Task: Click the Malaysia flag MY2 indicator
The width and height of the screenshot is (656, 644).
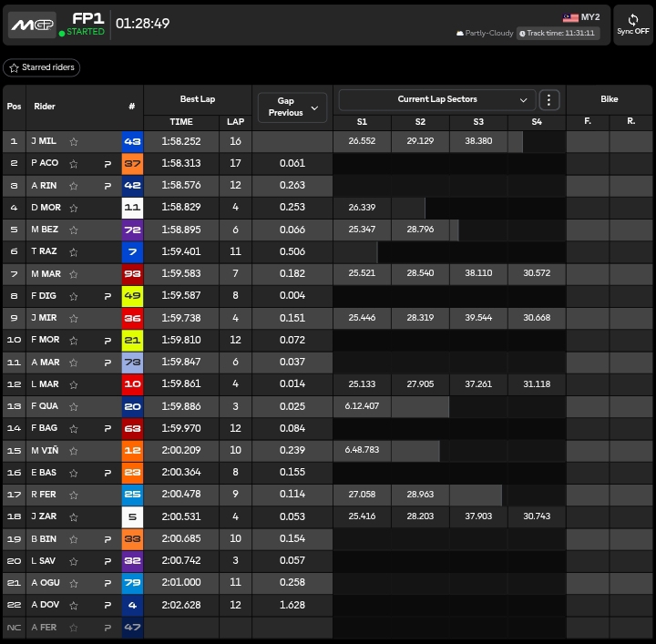Action: (x=580, y=17)
